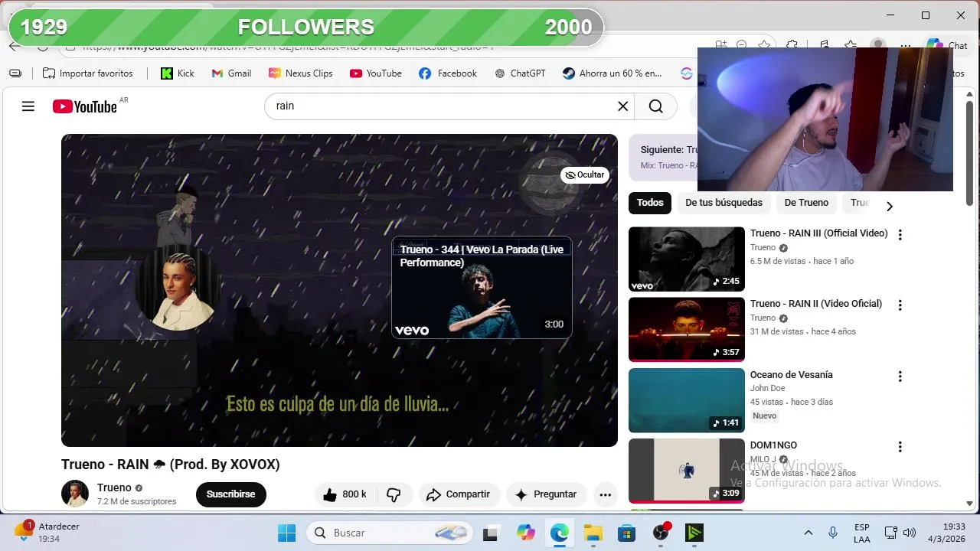Run the search with the magnifier button
980x551 pixels.
pos(656,106)
